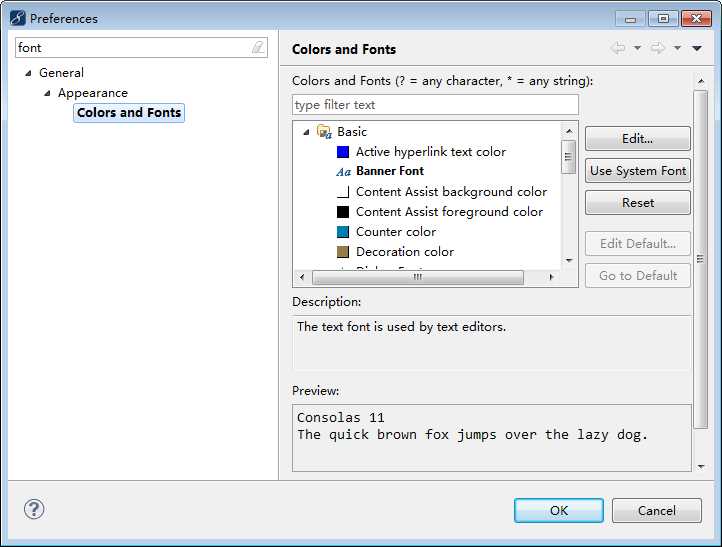This screenshot has height=547, width=722.
Task: Select the Appearance tree item
Action: 93,93
